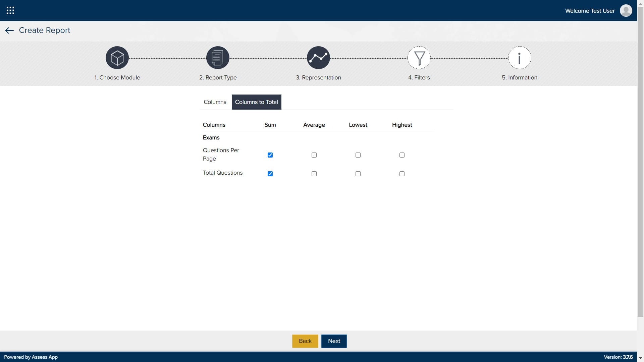Check Highest for Questions Per Page

coord(402,155)
